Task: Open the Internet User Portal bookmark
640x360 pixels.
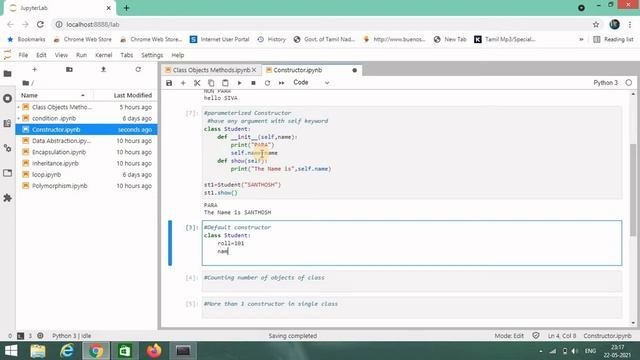Action: coord(220,39)
